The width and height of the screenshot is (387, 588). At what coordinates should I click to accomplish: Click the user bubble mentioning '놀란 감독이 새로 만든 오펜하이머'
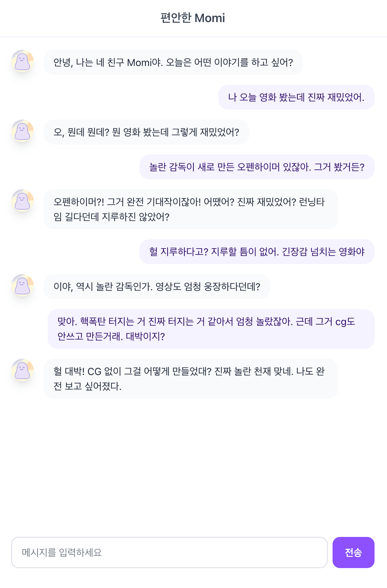click(x=257, y=167)
